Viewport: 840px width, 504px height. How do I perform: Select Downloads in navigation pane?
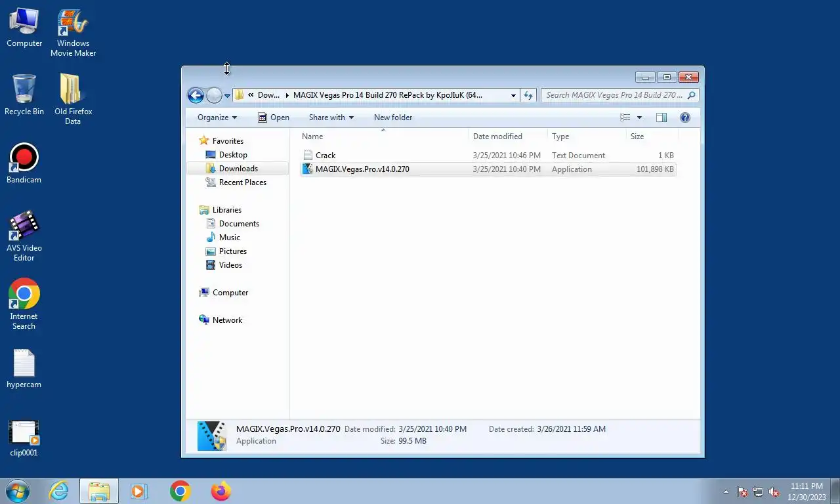(x=238, y=169)
